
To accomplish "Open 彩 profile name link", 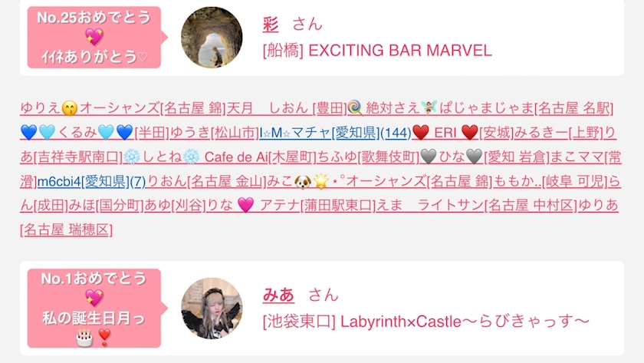I will (270, 25).
